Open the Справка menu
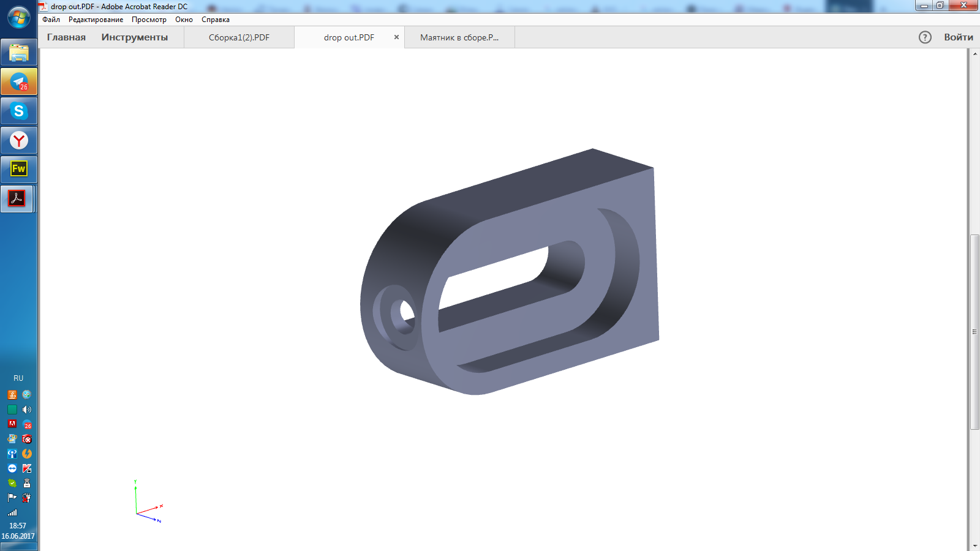 [x=216, y=20]
